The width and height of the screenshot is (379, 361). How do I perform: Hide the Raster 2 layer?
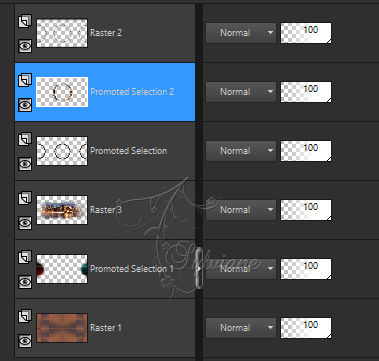tap(25, 46)
